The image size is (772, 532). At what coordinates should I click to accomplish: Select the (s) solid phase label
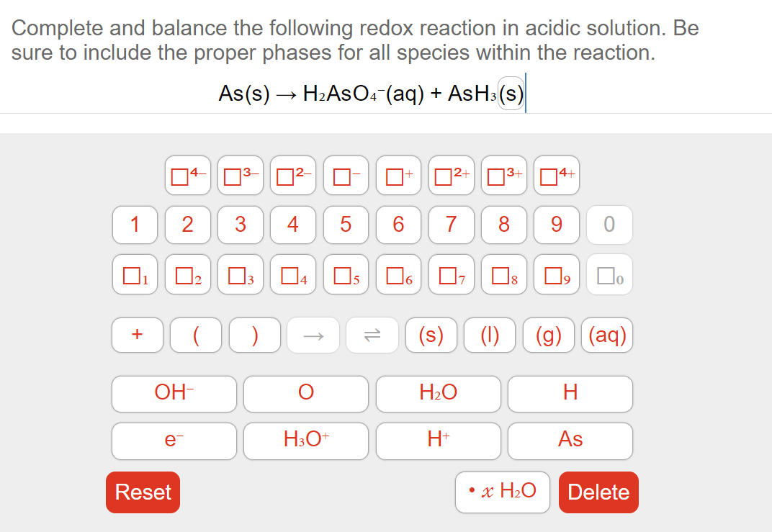(431, 334)
